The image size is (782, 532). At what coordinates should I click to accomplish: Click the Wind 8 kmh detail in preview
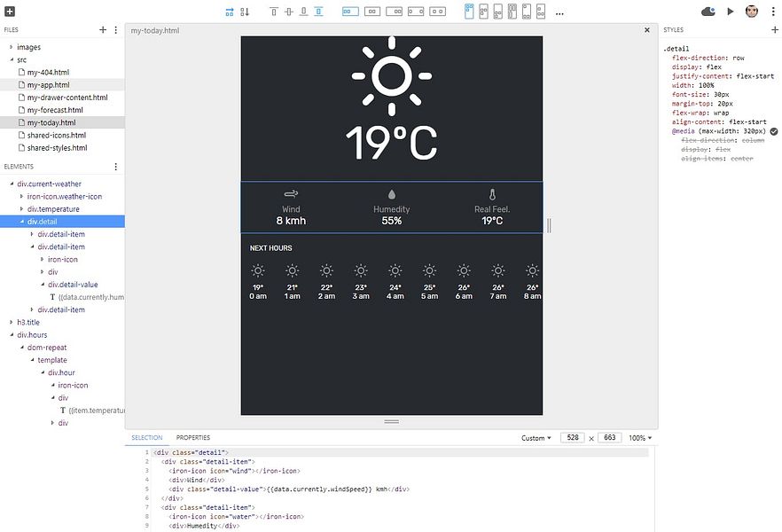(291, 207)
